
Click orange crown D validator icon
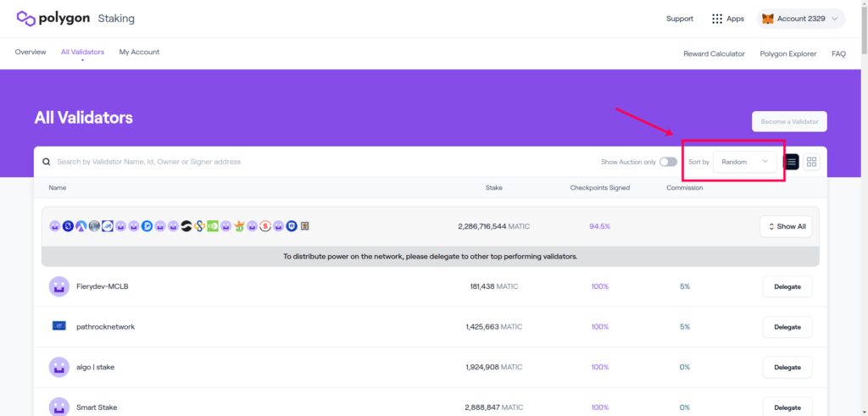(239, 226)
